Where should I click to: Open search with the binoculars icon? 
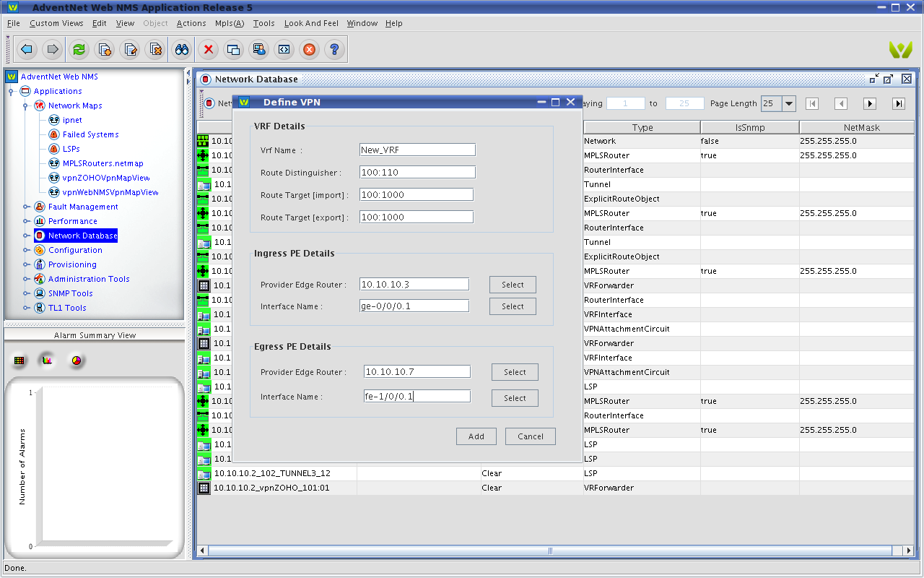(x=182, y=50)
